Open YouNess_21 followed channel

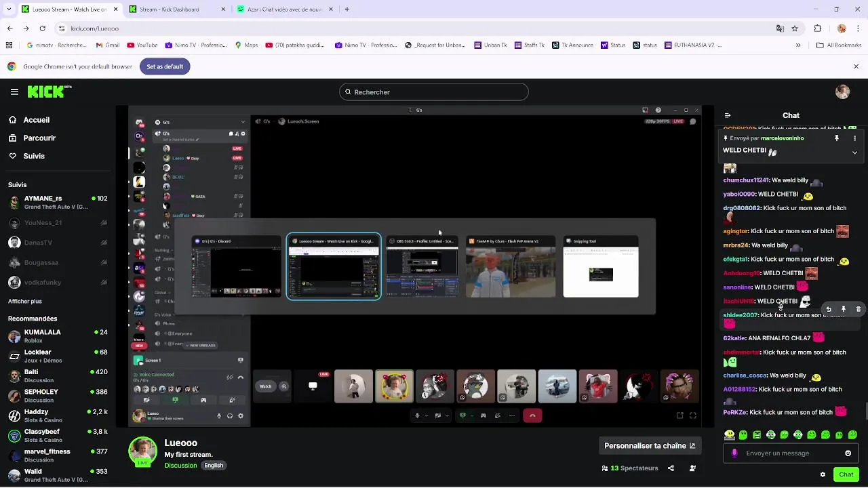57,223
